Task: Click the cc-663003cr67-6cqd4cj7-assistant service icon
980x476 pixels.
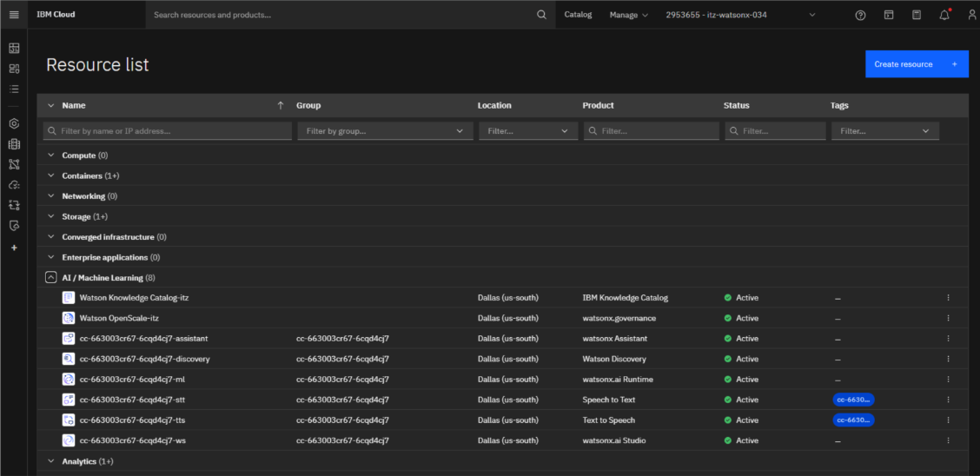Action: coord(69,339)
